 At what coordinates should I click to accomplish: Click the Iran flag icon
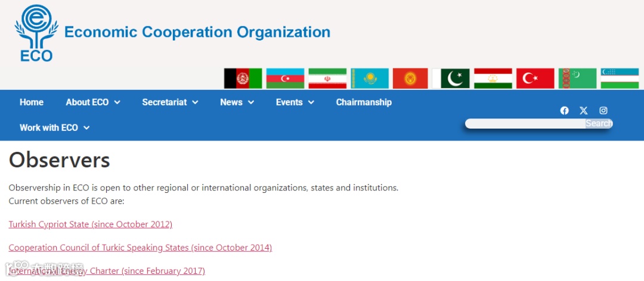coord(327,79)
